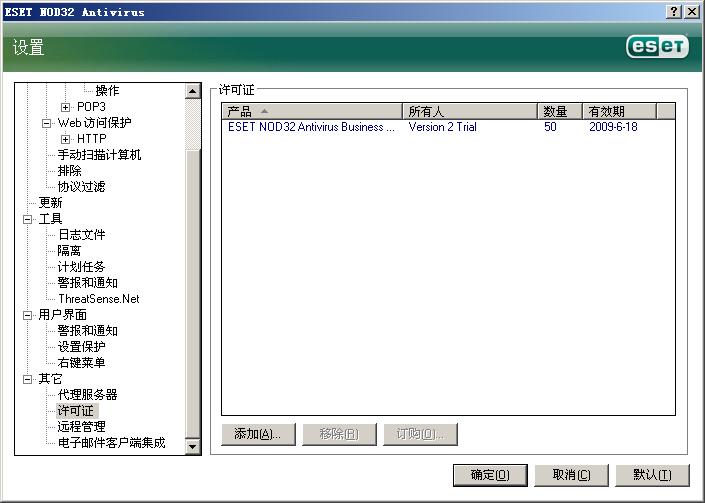Open 协议过滤 settings
The height and width of the screenshot is (503, 705).
click(x=81, y=187)
